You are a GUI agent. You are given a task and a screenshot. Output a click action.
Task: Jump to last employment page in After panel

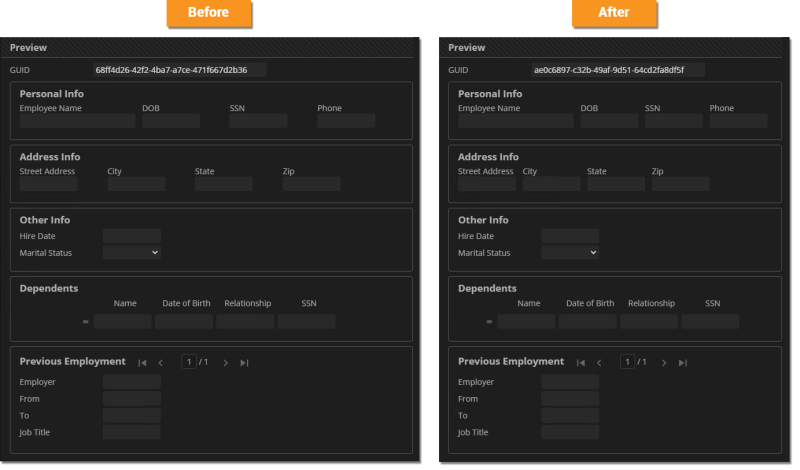tap(683, 363)
